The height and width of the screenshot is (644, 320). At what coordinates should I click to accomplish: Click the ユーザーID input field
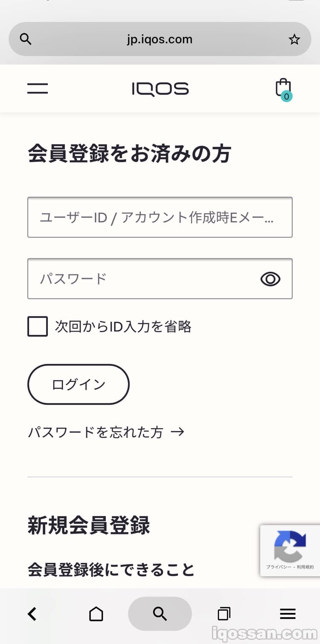(160, 217)
